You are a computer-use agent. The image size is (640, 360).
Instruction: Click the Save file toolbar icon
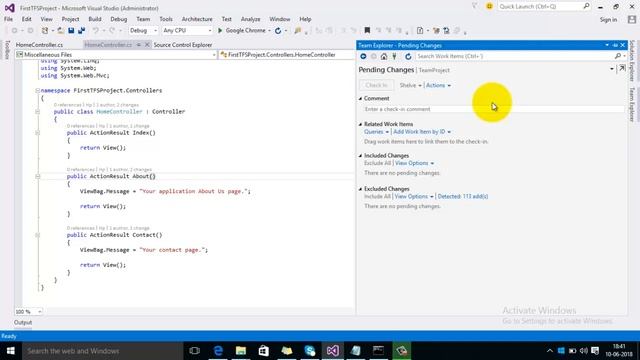click(x=71, y=31)
